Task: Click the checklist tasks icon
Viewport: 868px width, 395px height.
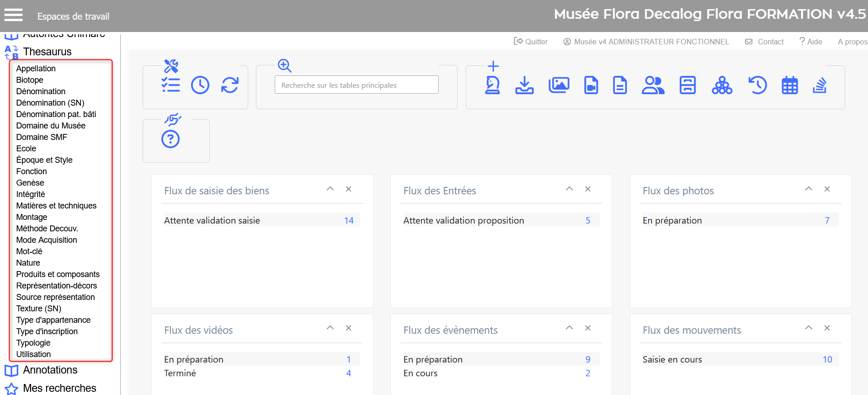Action: [171, 85]
